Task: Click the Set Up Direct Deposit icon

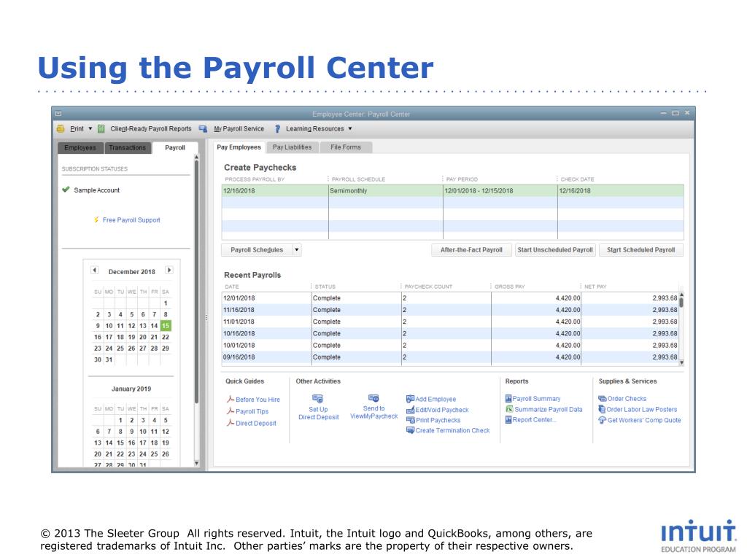Action: click(x=318, y=399)
